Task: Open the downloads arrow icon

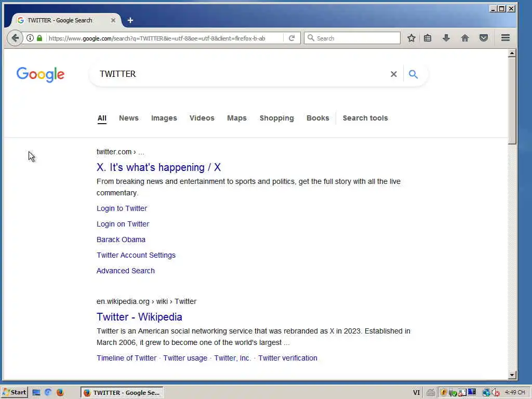Action: tap(446, 38)
